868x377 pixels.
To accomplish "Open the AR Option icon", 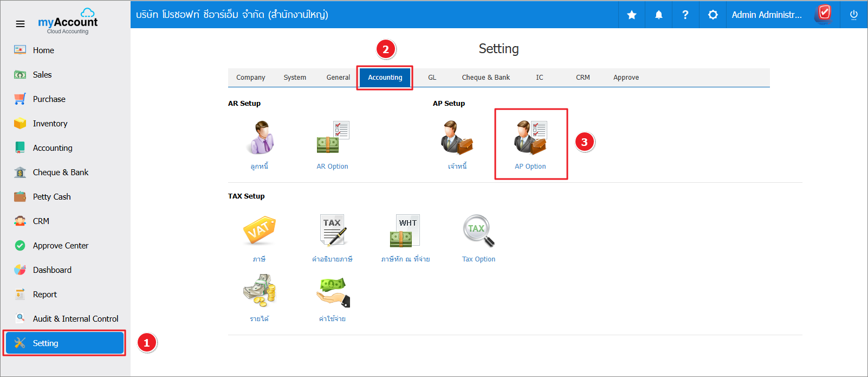I will pyautogui.click(x=333, y=138).
